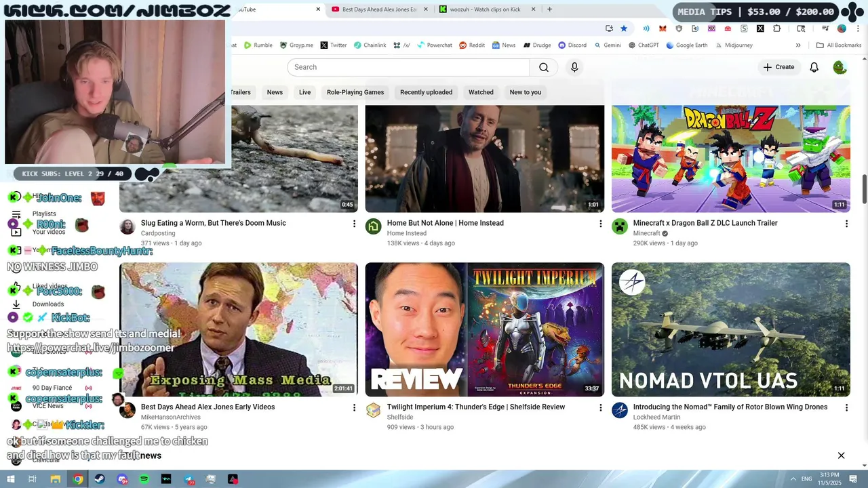Viewport: 868px width, 488px height.
Task: Open the Chainlink bookmark
Action: click(370, 45)
